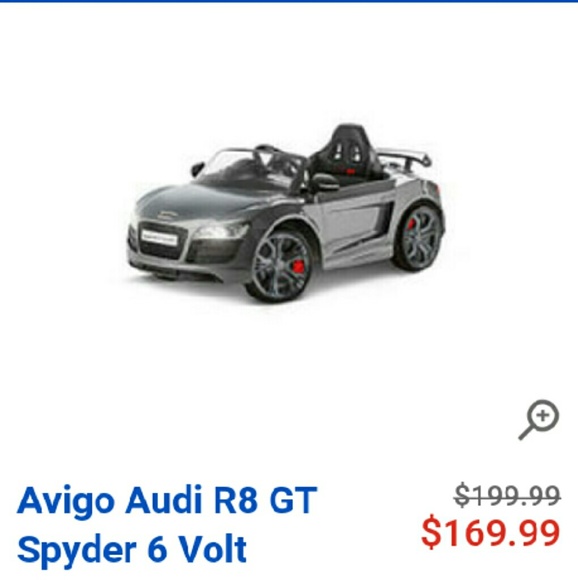Open the Avigo Audi R8 GT product link

(x=167, y=525)
